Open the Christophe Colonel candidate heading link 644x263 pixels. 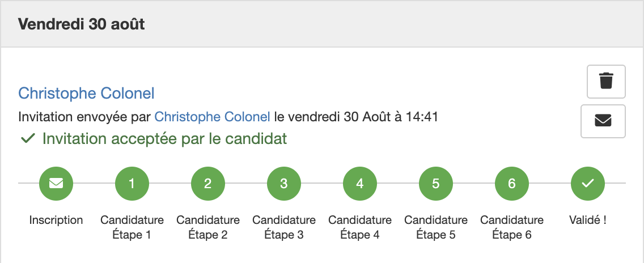86,94
